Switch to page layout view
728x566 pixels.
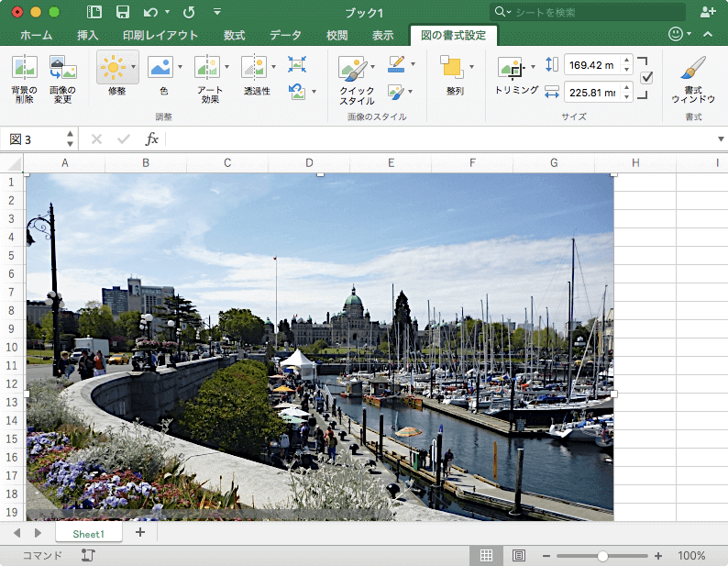coord(518,556)
